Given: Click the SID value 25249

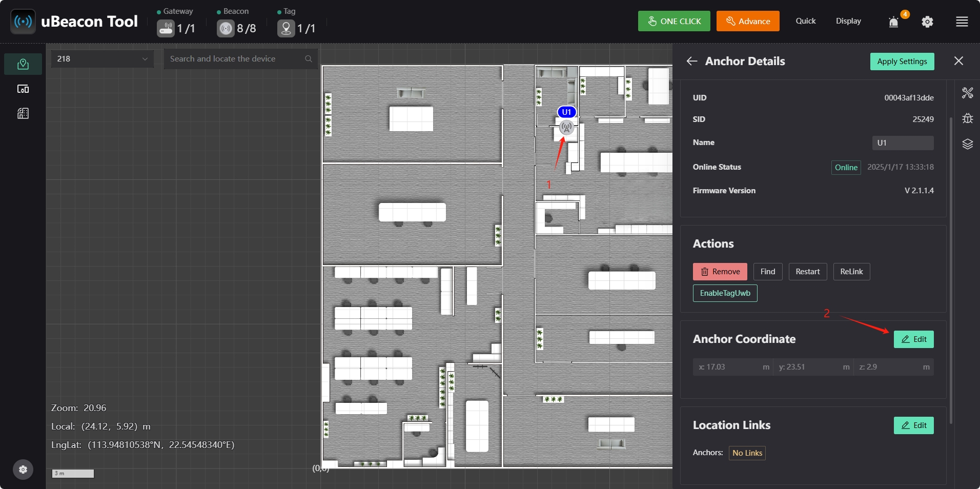Looking at the screenshot, I should tap(923, 119).
